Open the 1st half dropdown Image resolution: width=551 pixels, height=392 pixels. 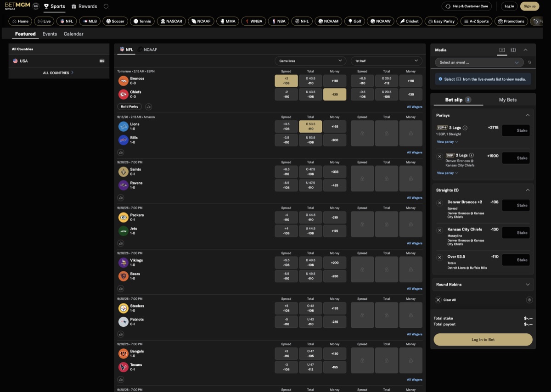(387, 61)
